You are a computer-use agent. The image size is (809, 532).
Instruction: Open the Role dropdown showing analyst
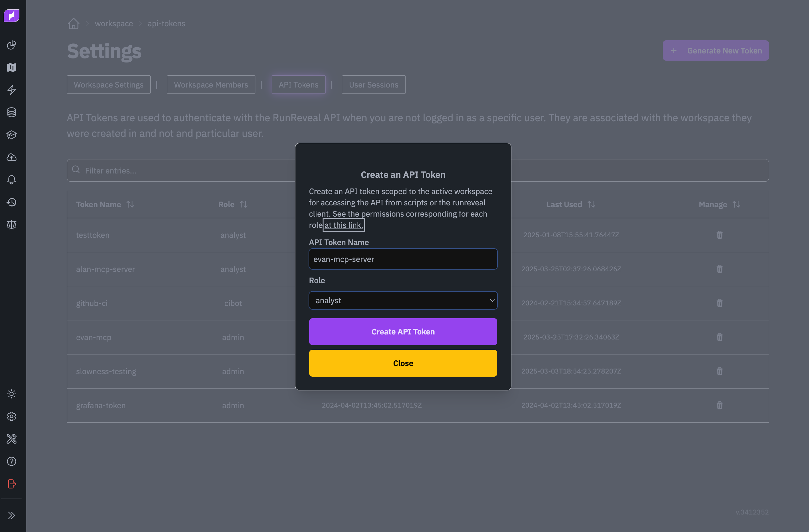click(x=403, y=300)
